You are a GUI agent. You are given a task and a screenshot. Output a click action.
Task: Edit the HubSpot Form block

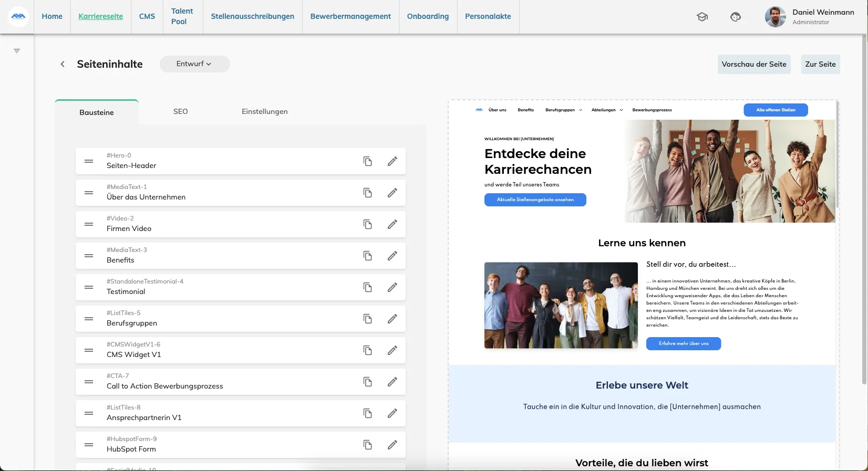[x=392, y=445]
